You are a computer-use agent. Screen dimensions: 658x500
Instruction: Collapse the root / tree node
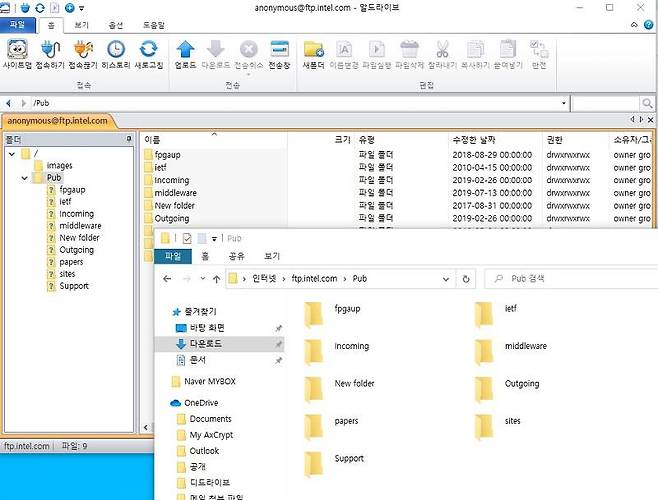point(12,154)
